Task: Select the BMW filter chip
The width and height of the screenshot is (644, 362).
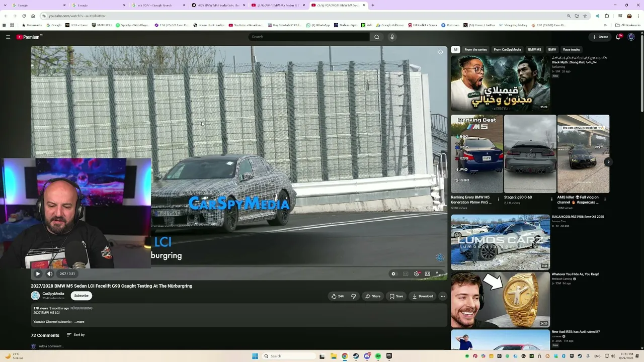Action: coord(552,50)
